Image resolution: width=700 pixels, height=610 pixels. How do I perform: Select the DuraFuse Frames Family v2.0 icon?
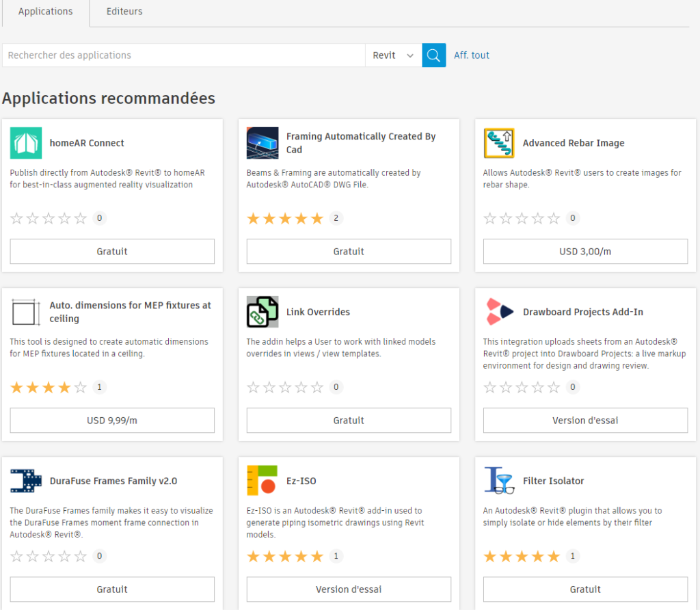point(27,480)
